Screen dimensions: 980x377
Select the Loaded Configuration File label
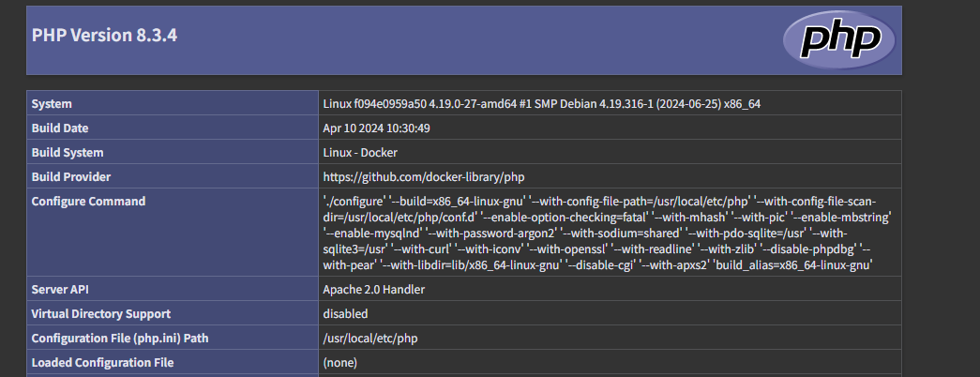[x=102, y=363]
